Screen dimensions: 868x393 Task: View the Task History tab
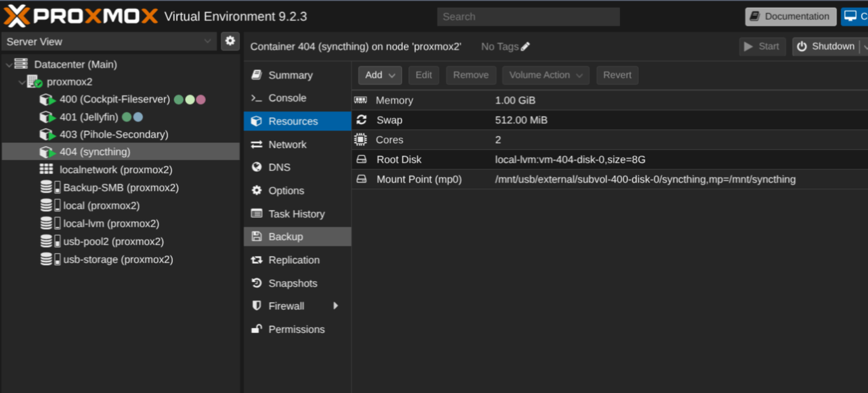coord(297,214)
